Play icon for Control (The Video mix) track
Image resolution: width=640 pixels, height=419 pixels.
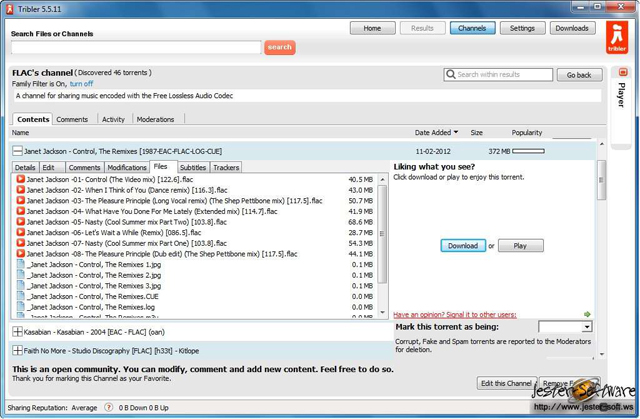tap(21, 179)
